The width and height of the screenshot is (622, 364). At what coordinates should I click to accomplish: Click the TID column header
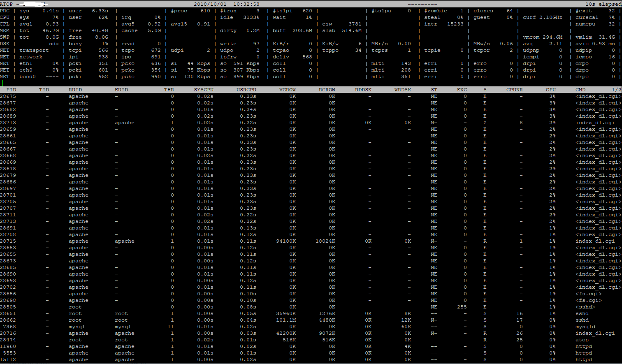(x=44, y=90)
